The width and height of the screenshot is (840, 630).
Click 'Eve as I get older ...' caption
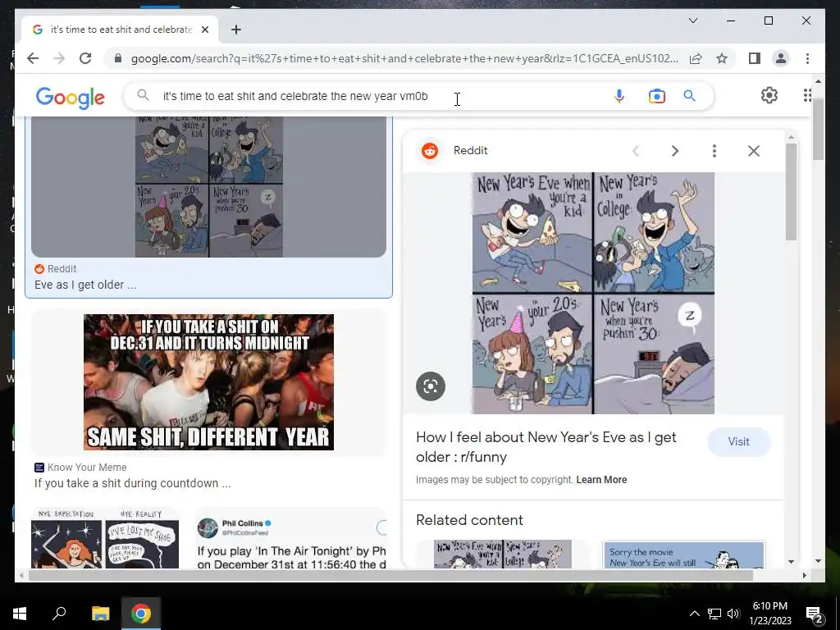coord(85,285)
